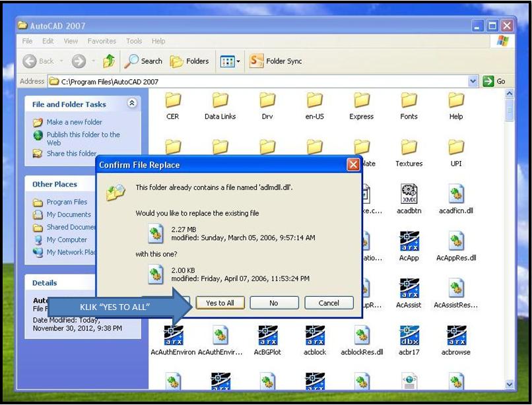Select the acblockRes.dll file
The width and height of the screenshot is (532, 405).
tap(362, 340)
